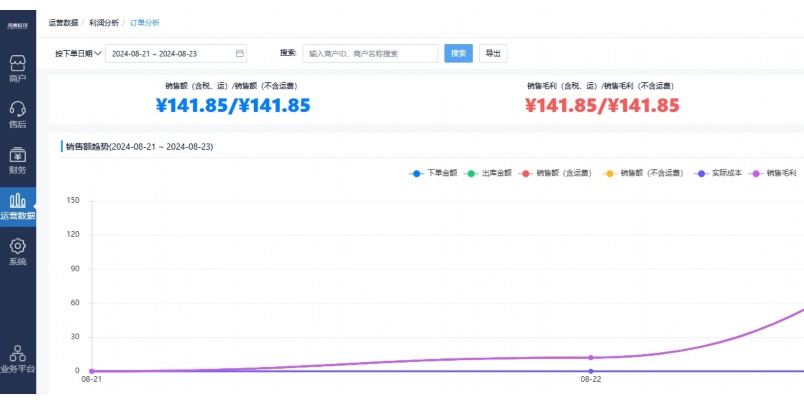The image size is (804, 404).
Task: Click the 销售额趋势 chart title
Action: 139,147
